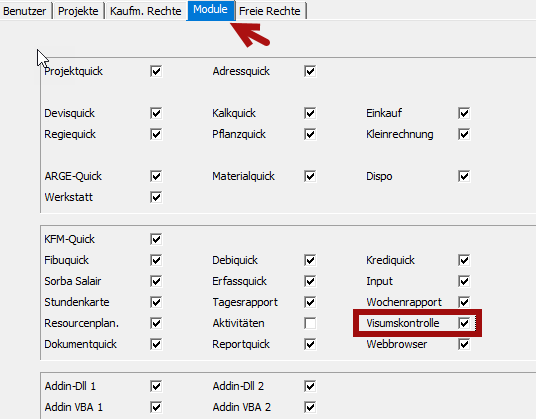Uncheck the Addin-Dll 2 checkbox
Screen dimensions: 536x419
[310, 386]
